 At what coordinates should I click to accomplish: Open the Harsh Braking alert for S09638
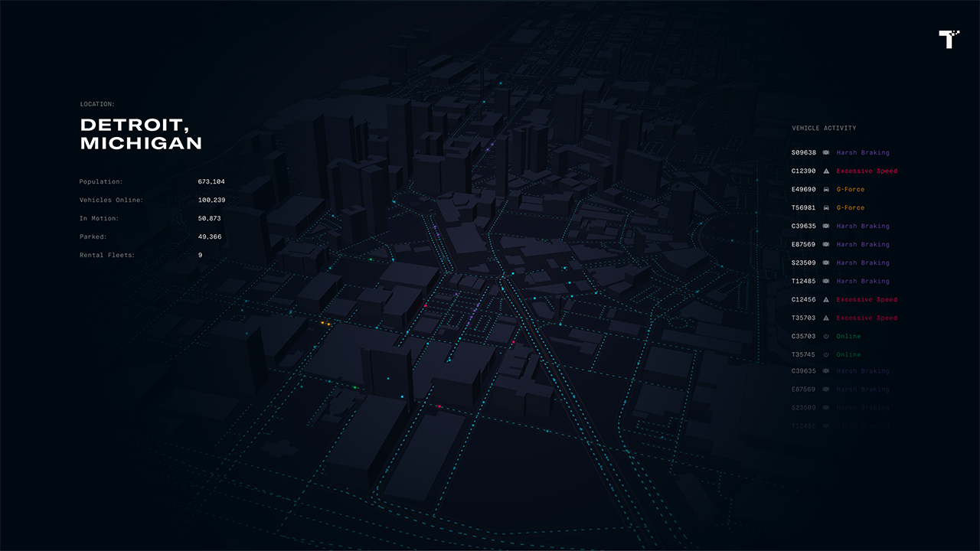[x=862, y=153]
